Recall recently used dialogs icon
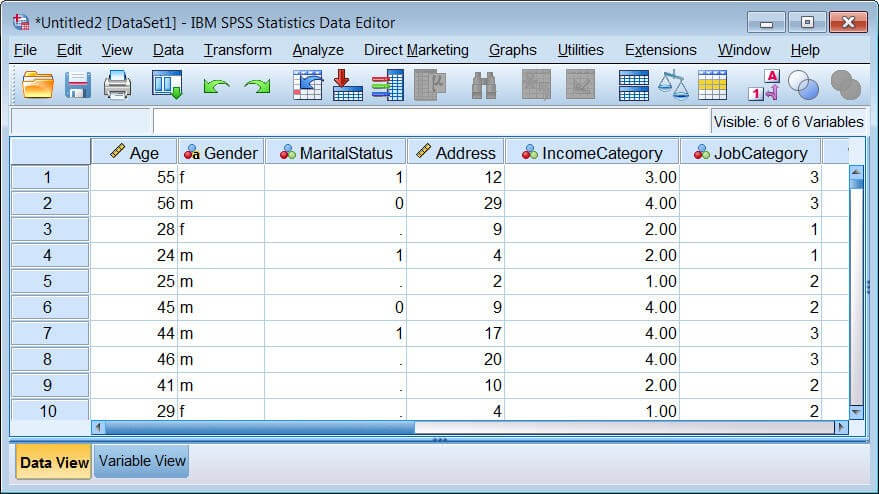The height and width of the screenshot is (494, 879). pyautogui.click(x=167, y=85)
